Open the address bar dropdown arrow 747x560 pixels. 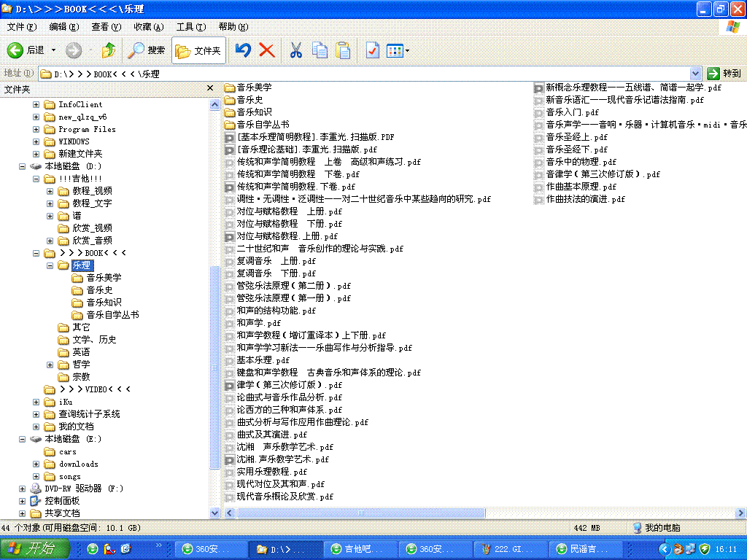[695, 74]
